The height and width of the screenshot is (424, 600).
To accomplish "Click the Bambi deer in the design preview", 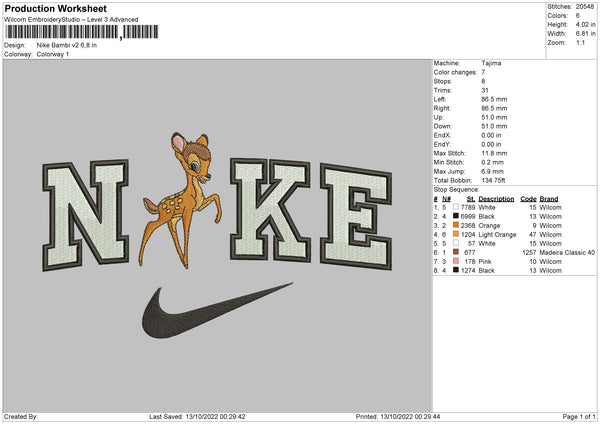I will pyautogui.click(x=180, y=200).
